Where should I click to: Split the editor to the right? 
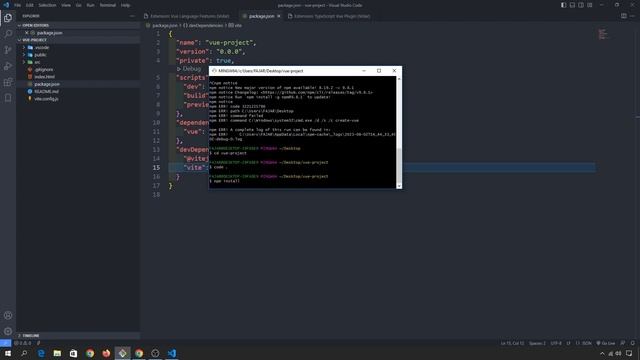(x=624, y=16)
